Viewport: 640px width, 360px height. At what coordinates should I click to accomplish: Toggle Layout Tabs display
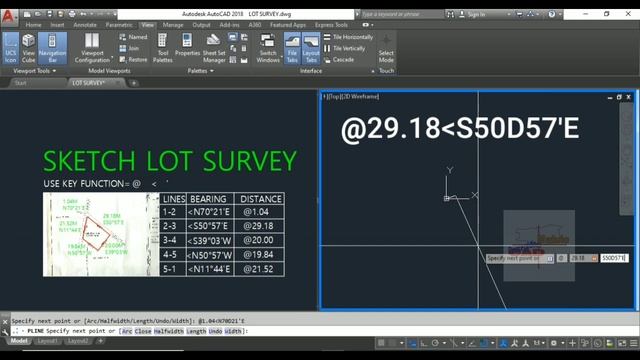311,48
